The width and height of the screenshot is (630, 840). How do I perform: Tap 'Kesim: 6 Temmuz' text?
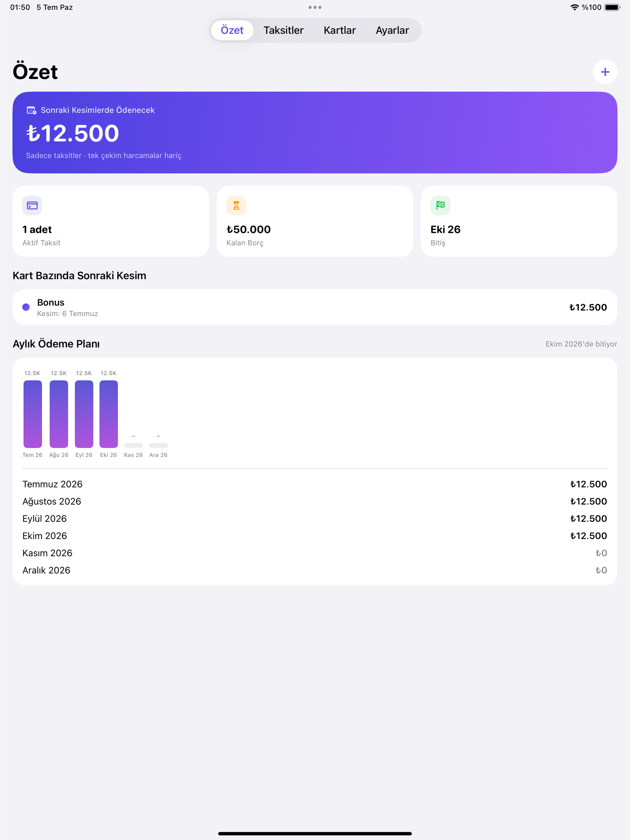[67, 314]
